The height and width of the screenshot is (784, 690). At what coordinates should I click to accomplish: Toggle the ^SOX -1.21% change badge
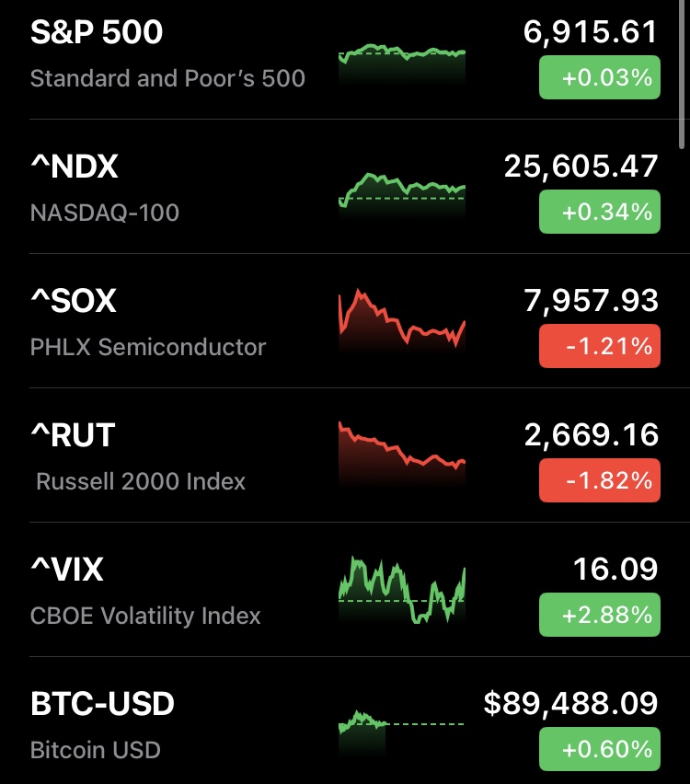[x=599, y=346]
